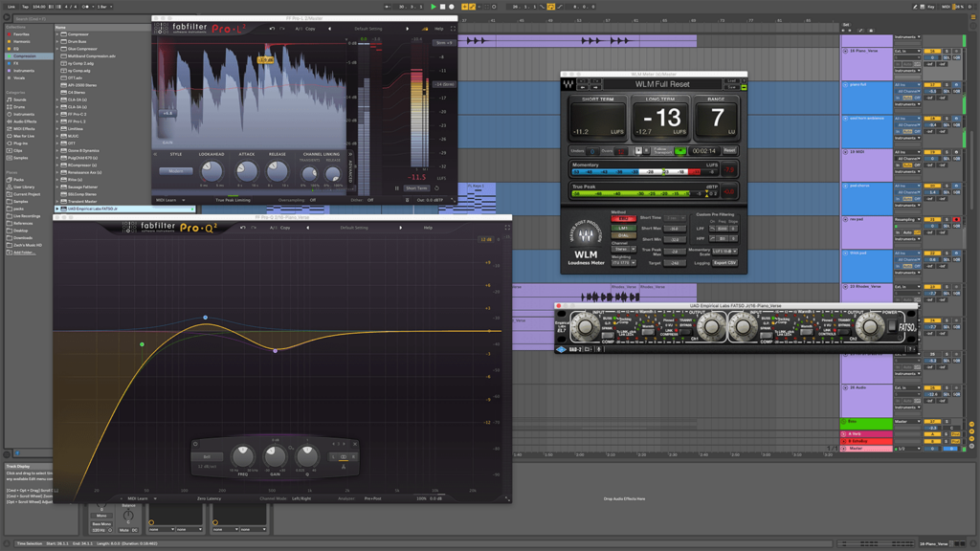The width and height of the screenshot is (980, 551).
Task: Click Pro-Q 2 Help menu
Action: 428,228
